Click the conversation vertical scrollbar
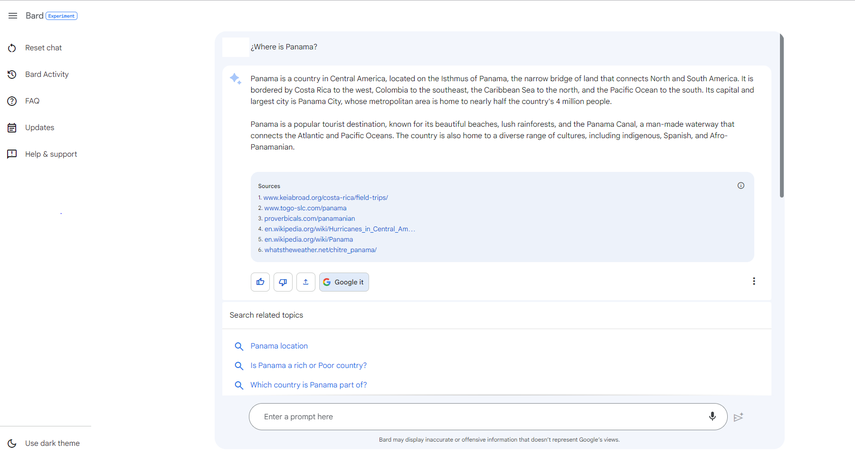 781,115
